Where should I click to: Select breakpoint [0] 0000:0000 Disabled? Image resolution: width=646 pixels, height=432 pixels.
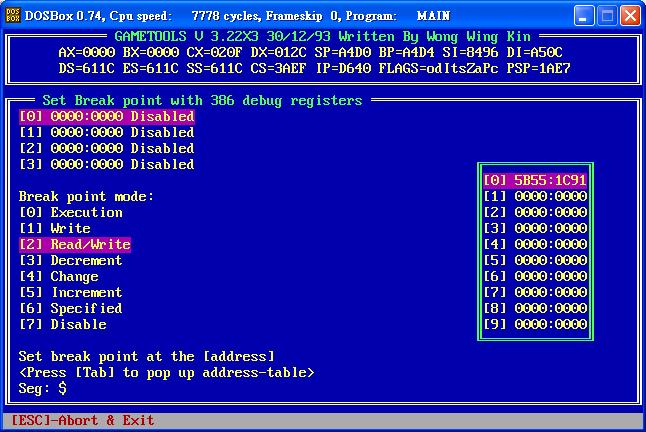(x=106, y=116)
